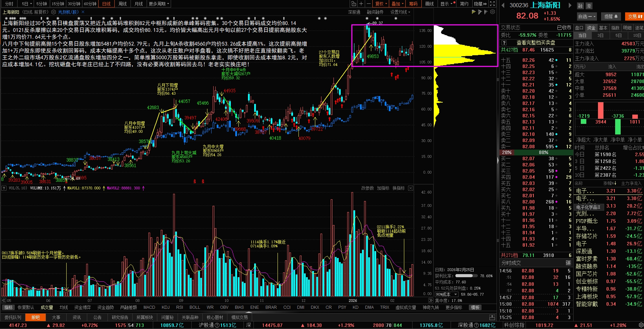Click the 光刻... sector row
Screen dimensions: 644x329
coord(609,213)
